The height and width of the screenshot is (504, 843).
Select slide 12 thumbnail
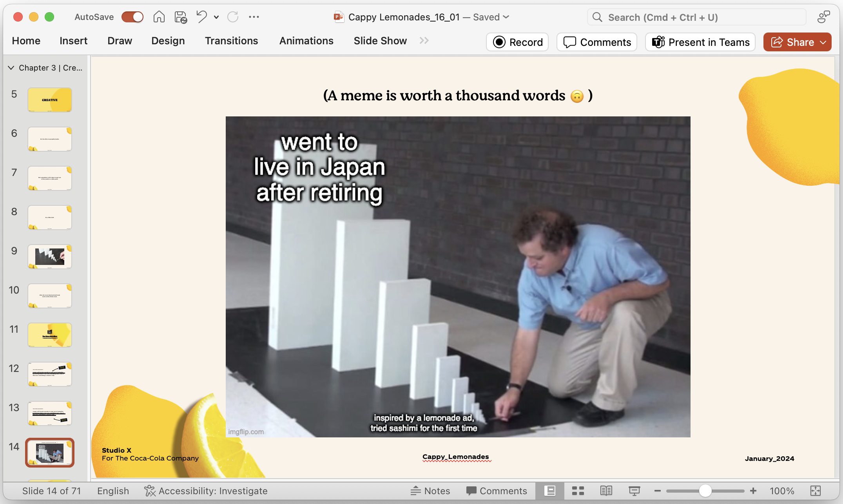[50, 374]
